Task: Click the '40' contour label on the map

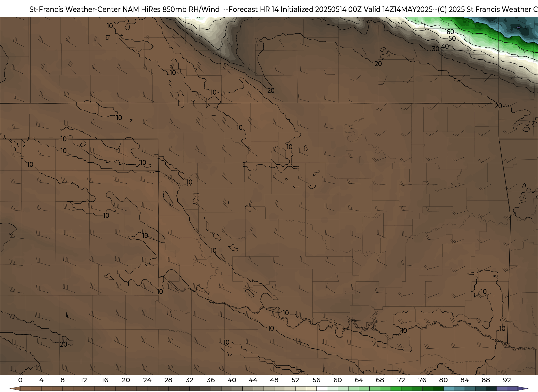Action: [x=445, y=46]
